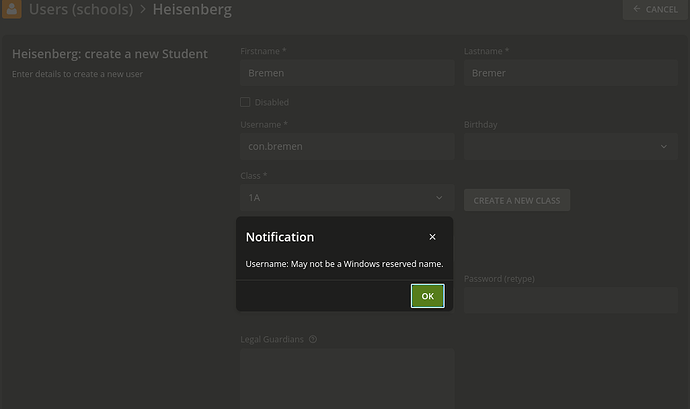
Task: Toggle the Disabled checkbox
Action: [245, 102]
